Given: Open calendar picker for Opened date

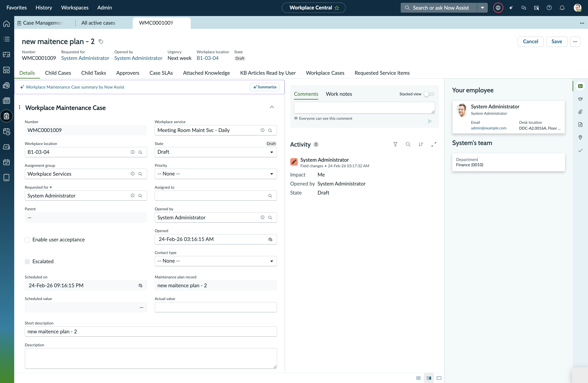Looking at the screenshot, I should [270, 239].
